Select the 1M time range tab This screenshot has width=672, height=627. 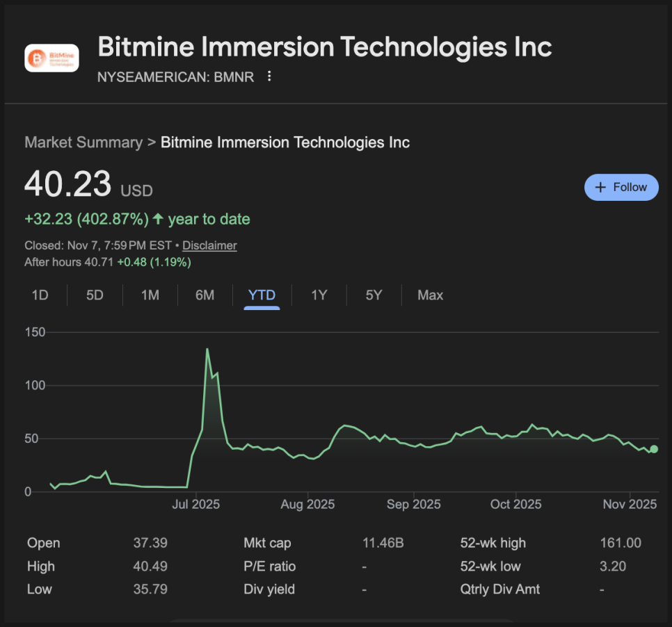tap(150, 295)
